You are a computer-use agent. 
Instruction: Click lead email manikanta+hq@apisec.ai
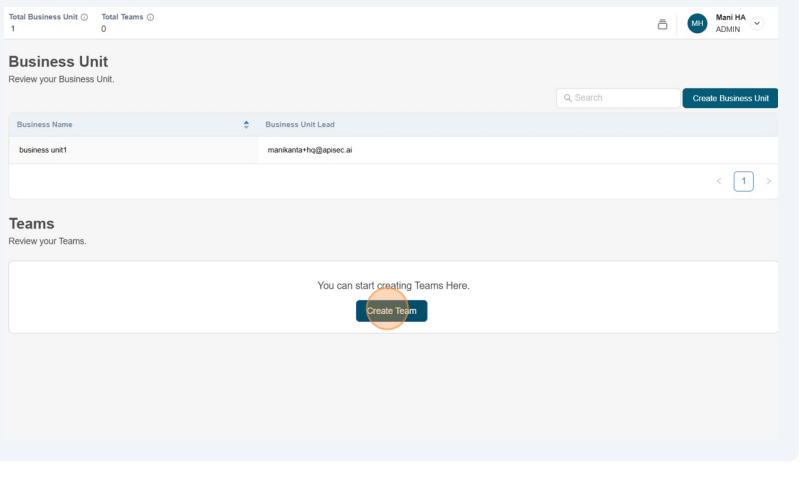click(x=309, y=150)
